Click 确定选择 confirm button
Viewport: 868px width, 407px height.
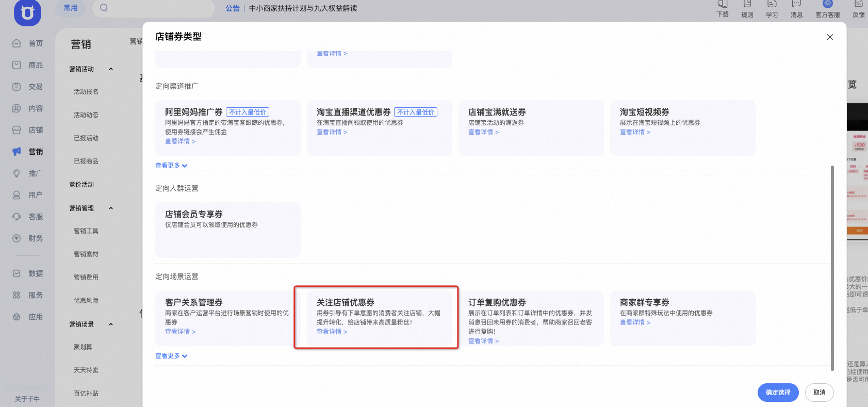[778, 393]
